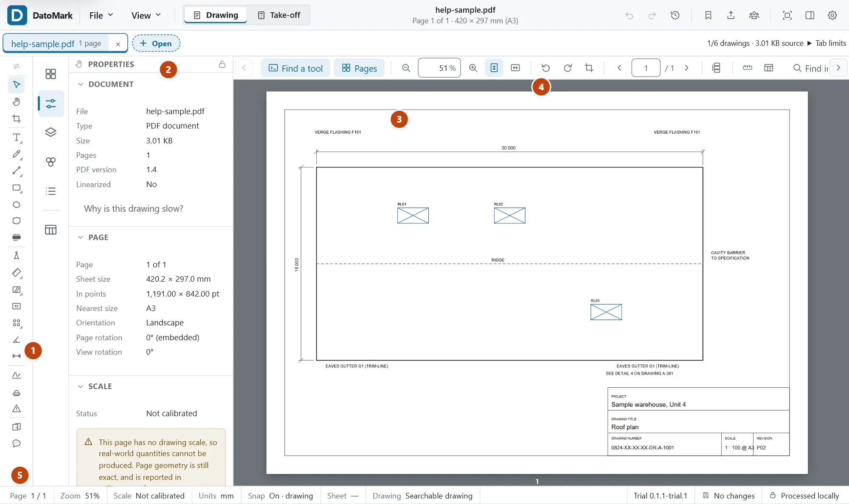This screenshot has width=849, height=504.
Task: Open the comment bubble tool
Action: [17, 443]
